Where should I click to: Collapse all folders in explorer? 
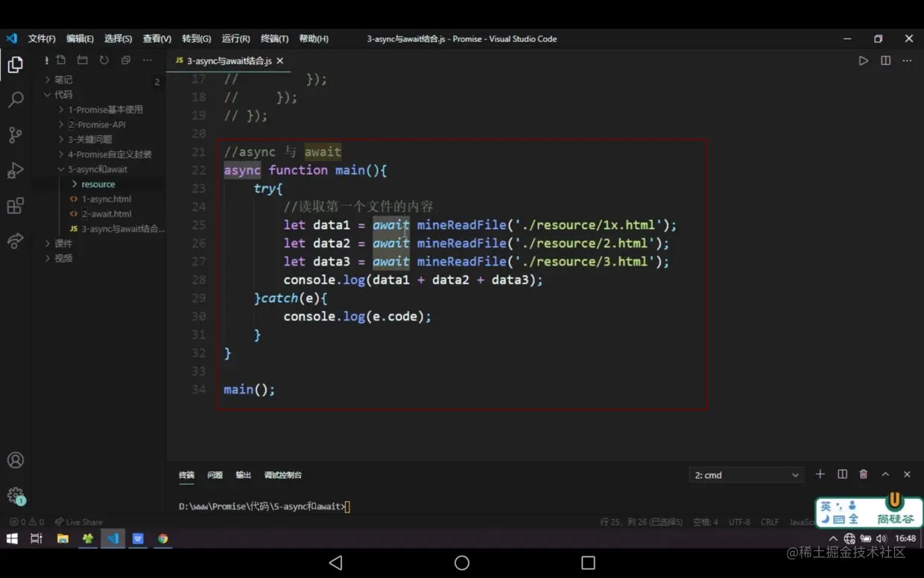pyautogui.click(x=126, y=60)
